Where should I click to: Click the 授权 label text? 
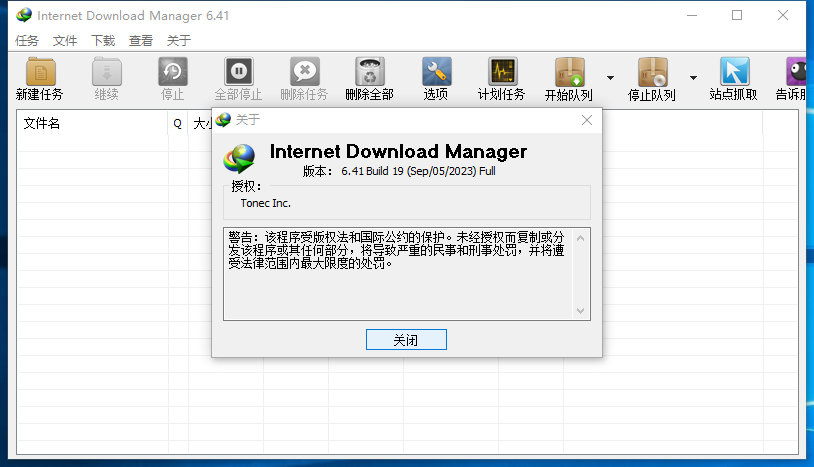tap(246, 186)
